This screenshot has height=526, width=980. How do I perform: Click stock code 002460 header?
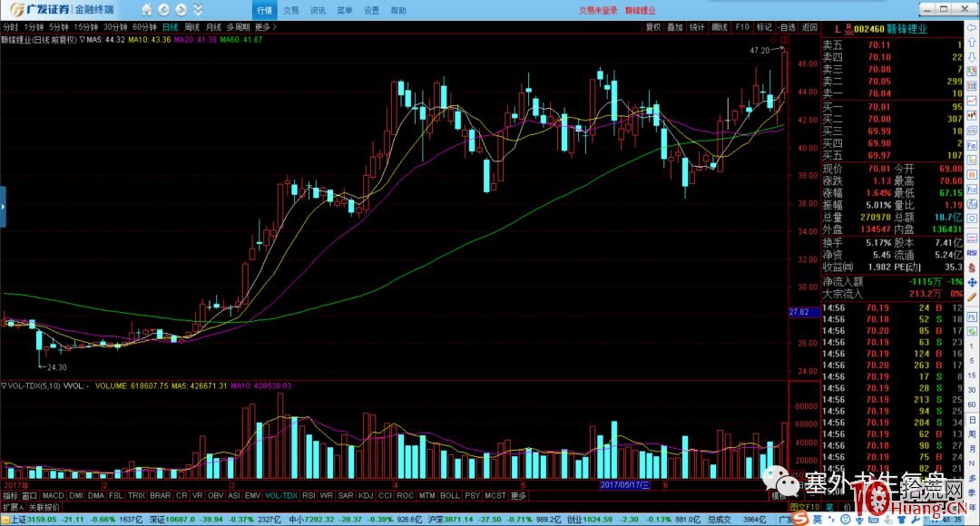(868, 29)
